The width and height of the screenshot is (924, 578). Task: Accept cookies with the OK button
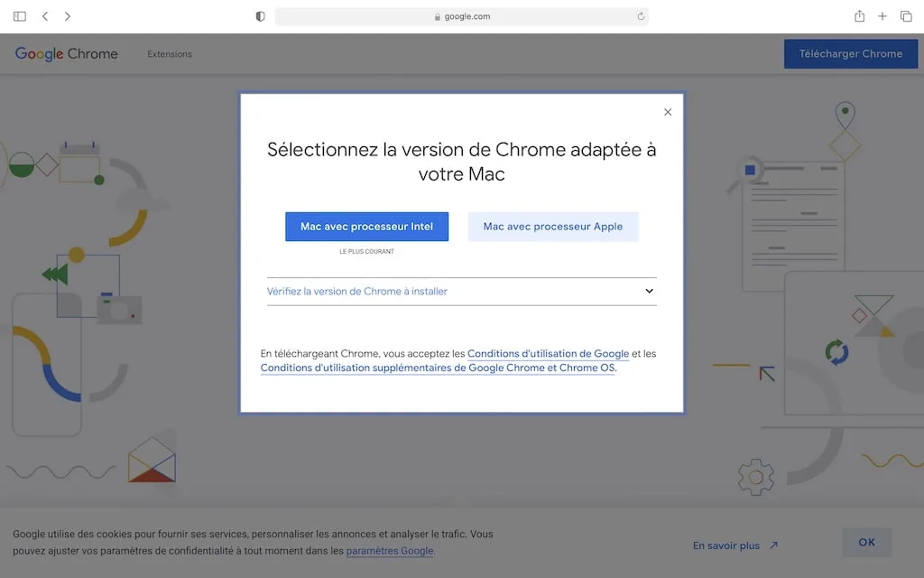(x=866, y=542)
